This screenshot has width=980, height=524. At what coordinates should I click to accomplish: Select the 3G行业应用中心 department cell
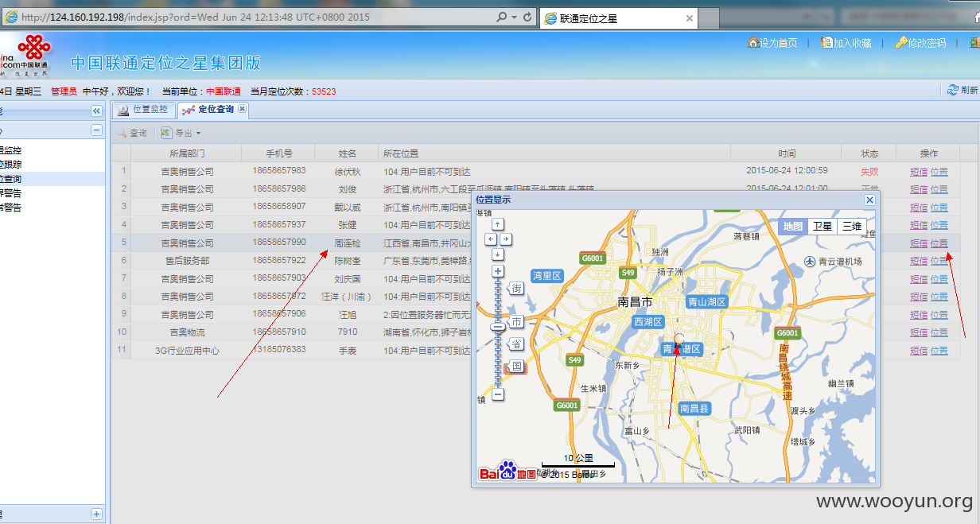click(187, 350)
